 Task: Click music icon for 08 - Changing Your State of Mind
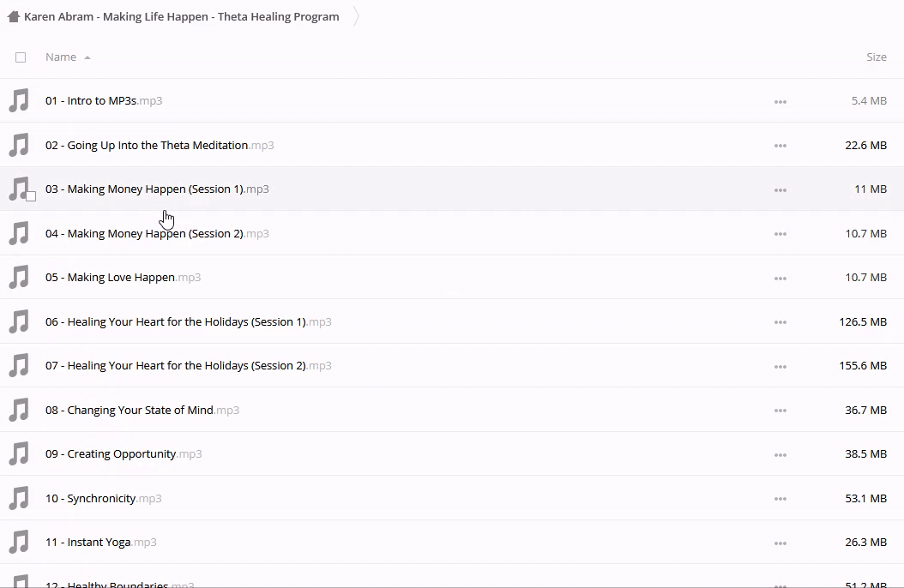19,411
